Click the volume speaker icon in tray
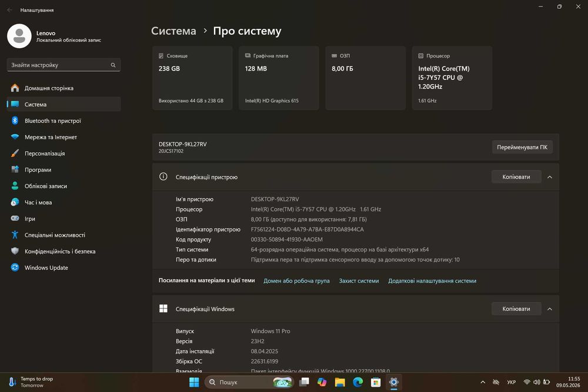 537,382
